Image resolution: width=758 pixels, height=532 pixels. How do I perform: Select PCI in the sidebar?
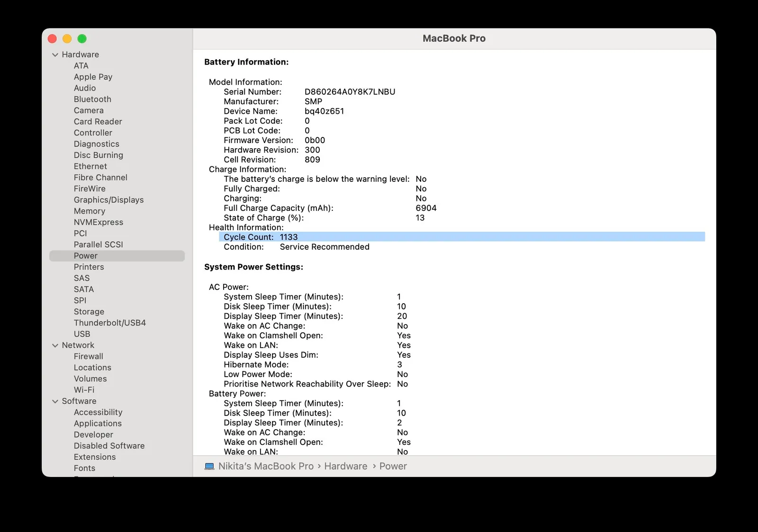coord(81,234)
